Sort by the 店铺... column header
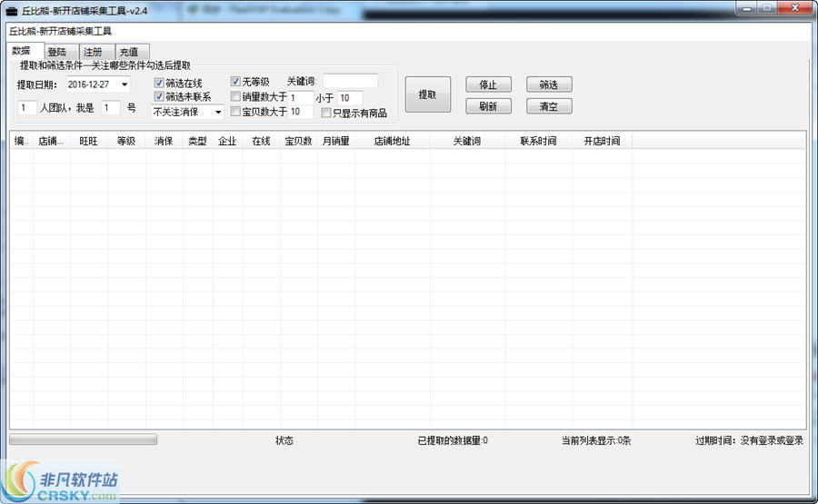This screenshot has height=504, width=818. (52, 141)
